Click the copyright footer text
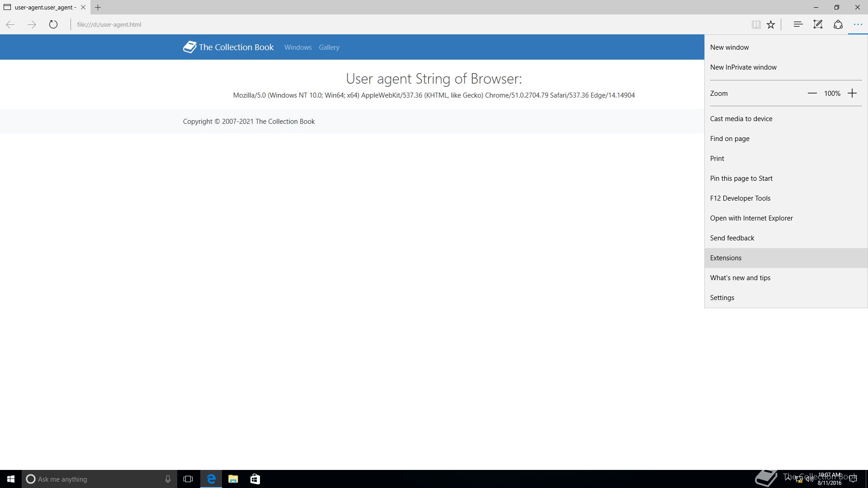868x488 pixels. point(249,121)
